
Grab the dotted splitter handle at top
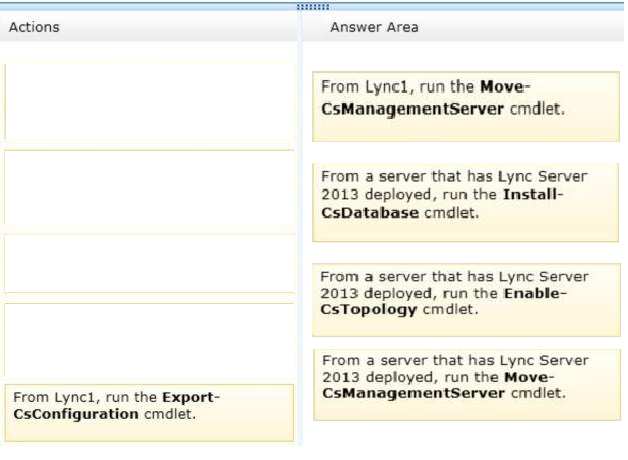pos(313,7)
